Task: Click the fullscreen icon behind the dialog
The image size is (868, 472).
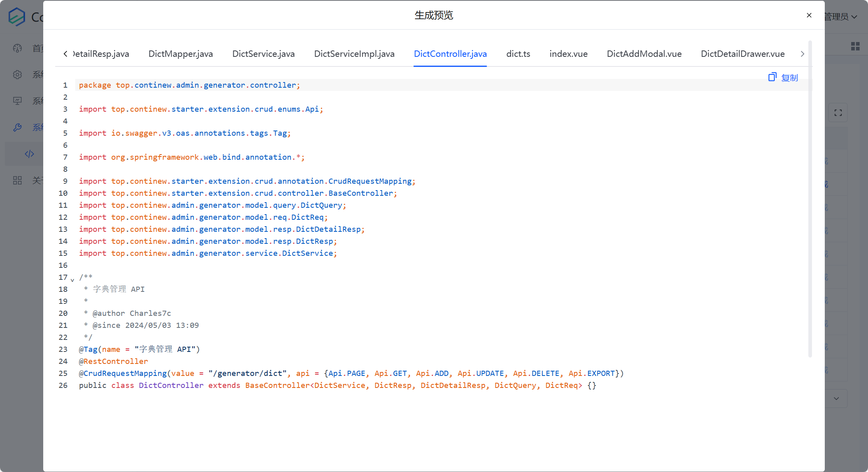Action: click(x=838, y=113)
